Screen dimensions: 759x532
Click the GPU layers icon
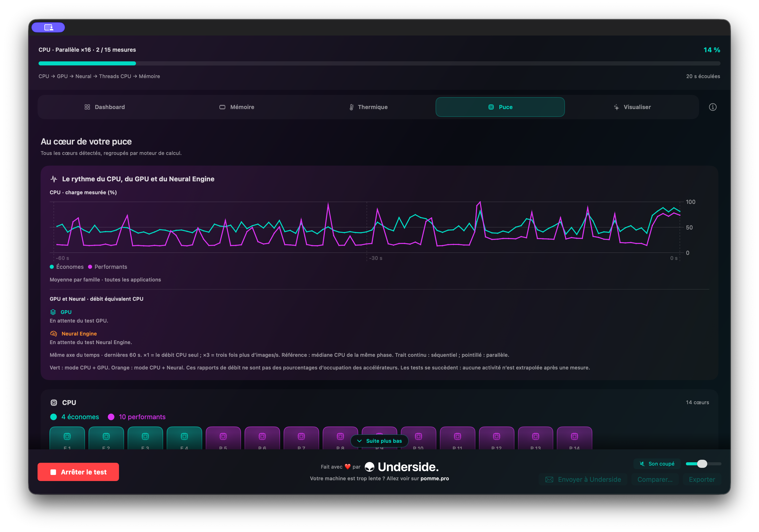[53, 312]
